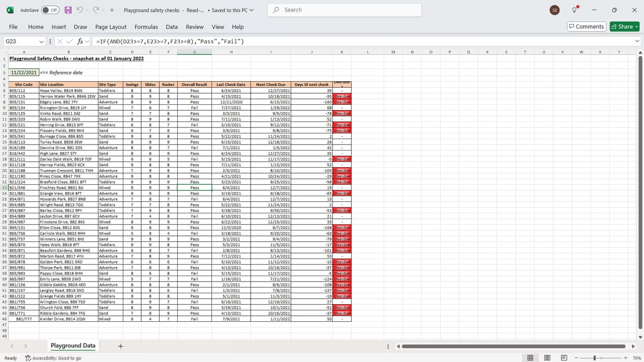Open Customize Quick Access Toolbar dropdown

click(x=112, y=10)
